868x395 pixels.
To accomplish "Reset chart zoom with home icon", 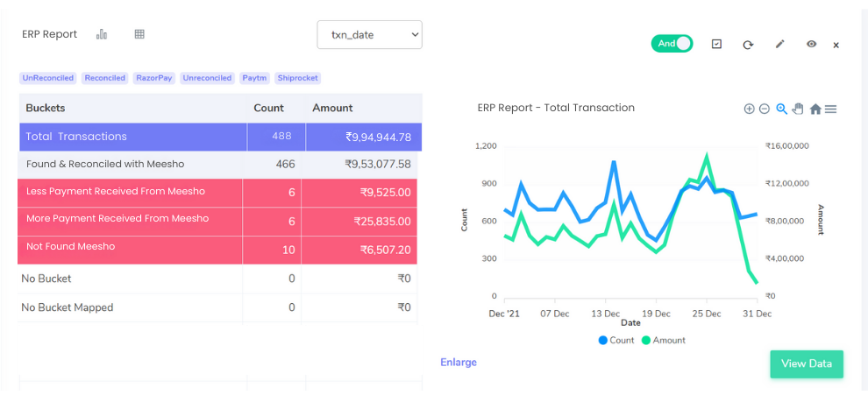I will click(815, 109).
